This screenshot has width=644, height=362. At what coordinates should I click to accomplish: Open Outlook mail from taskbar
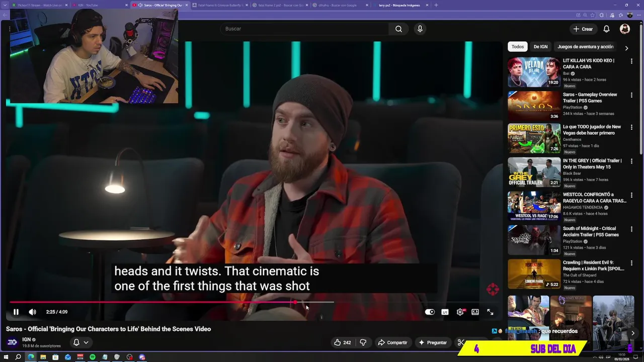coord(68,357)
